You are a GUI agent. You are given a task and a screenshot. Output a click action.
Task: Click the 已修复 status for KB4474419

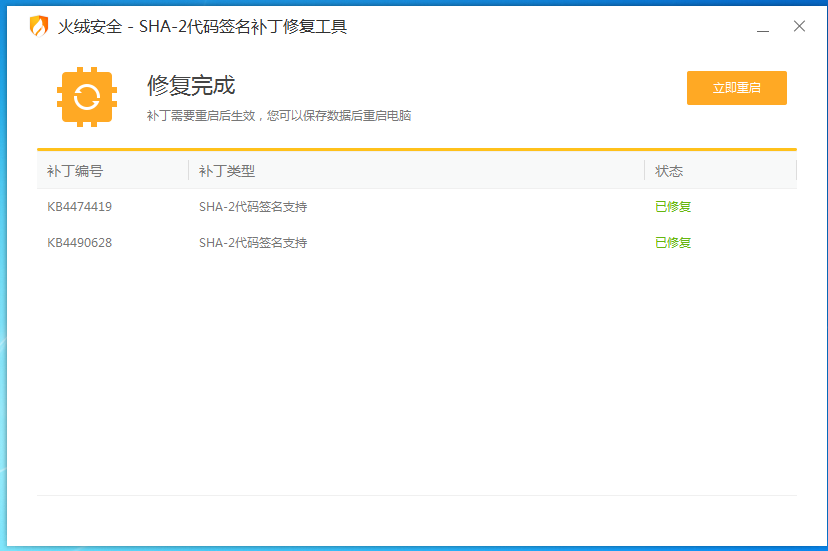coord(673,207)
